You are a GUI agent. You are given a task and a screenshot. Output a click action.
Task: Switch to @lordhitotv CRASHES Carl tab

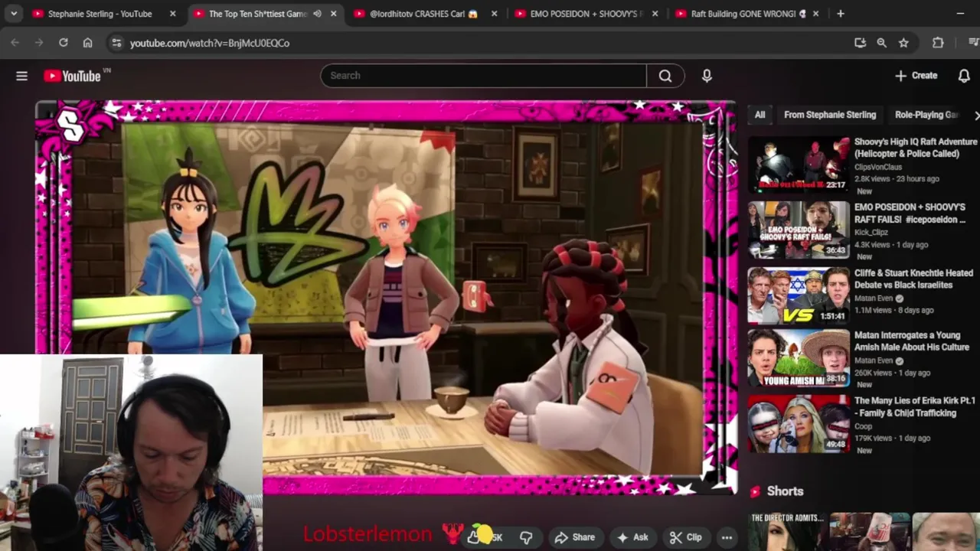pyautogui.click(x=425, y=14)
